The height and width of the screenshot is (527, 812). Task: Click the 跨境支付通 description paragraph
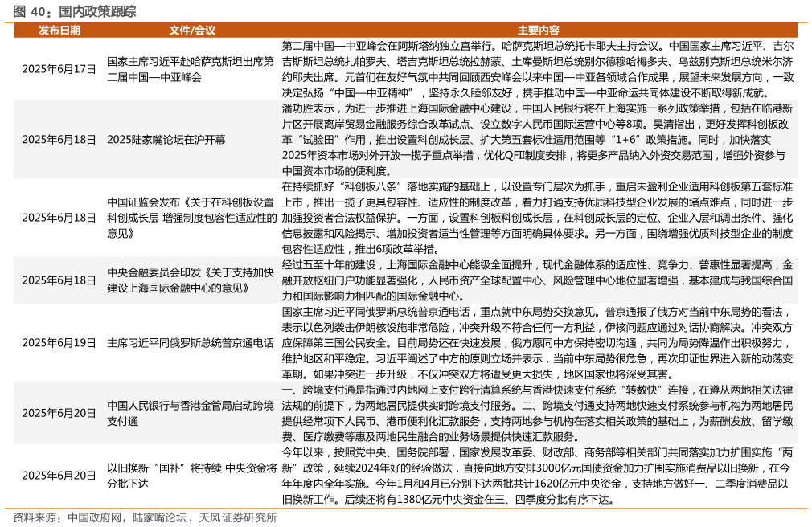[537, 414]
